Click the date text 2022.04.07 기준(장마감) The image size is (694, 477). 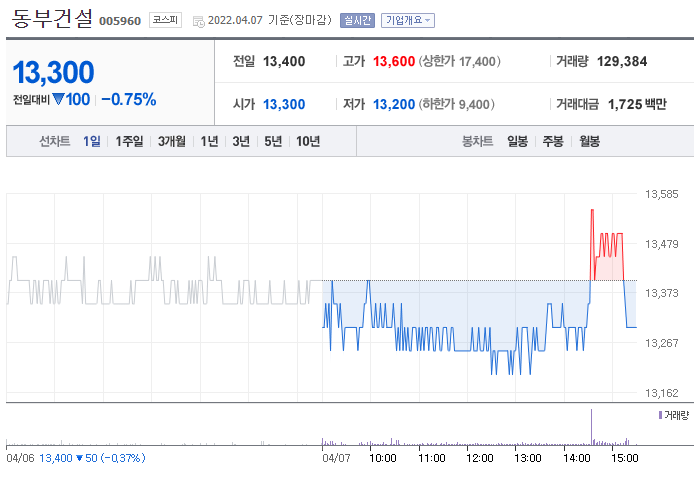(x=269, y=20)
